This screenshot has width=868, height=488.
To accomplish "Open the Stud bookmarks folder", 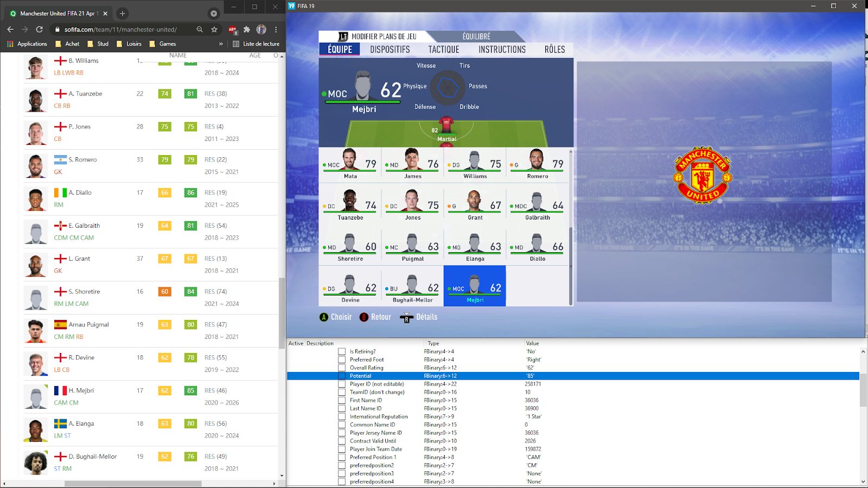I will 98,44.
